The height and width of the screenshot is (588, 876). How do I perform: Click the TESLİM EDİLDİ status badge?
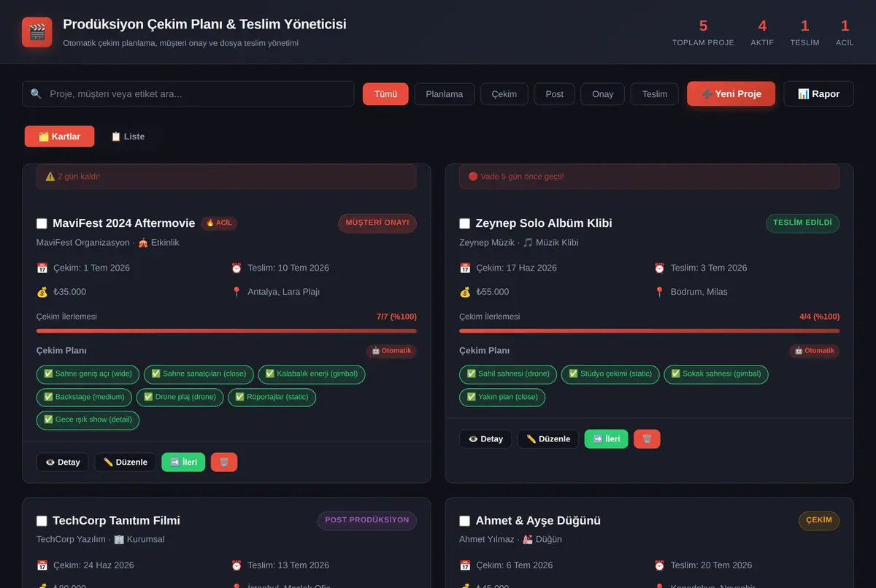tap(802, 223)
